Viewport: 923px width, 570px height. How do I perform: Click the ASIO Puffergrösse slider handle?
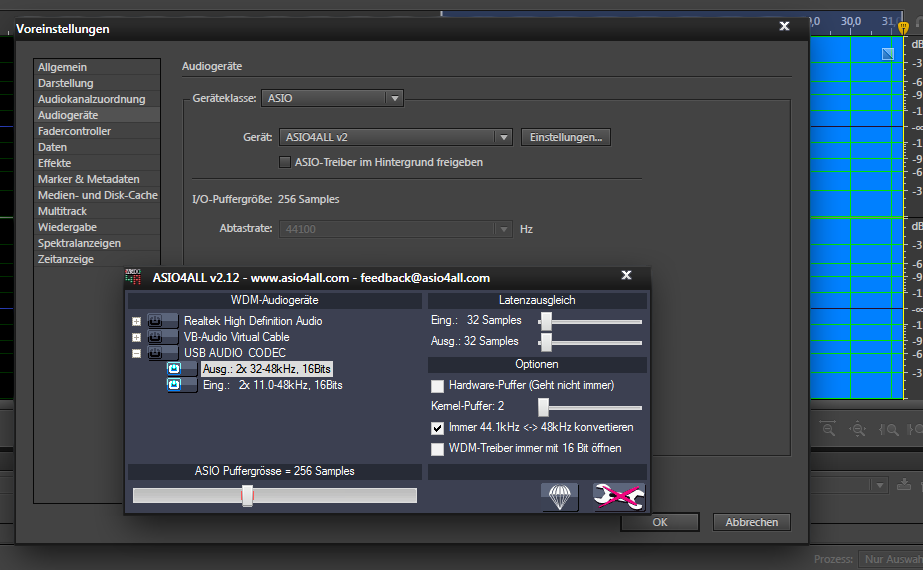point(247,496)
